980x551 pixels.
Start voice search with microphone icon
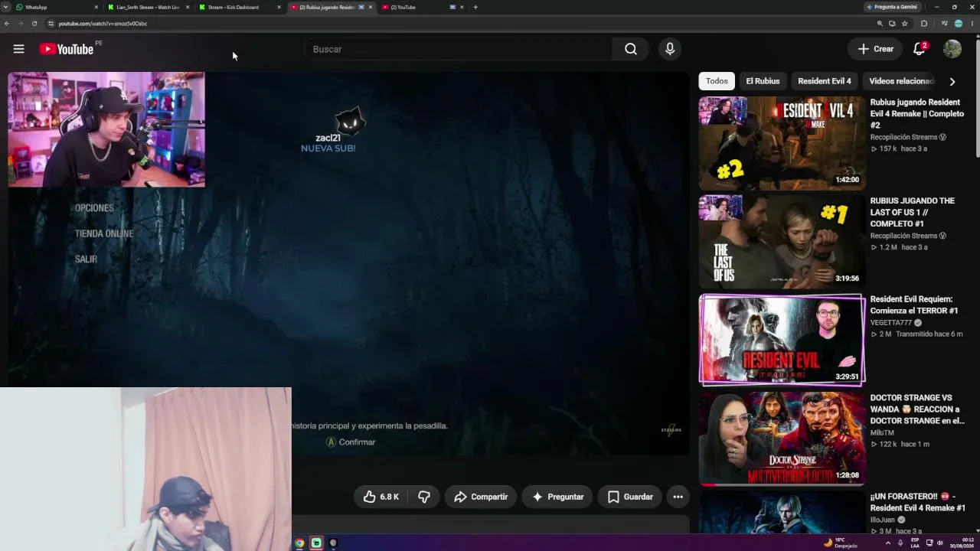click(670, 49)
